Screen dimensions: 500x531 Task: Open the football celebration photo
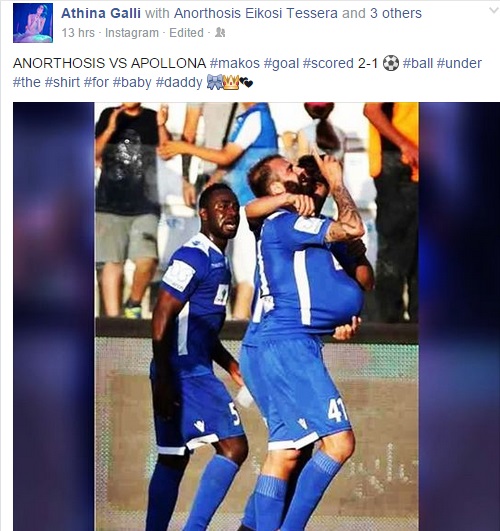coord(256,316)
